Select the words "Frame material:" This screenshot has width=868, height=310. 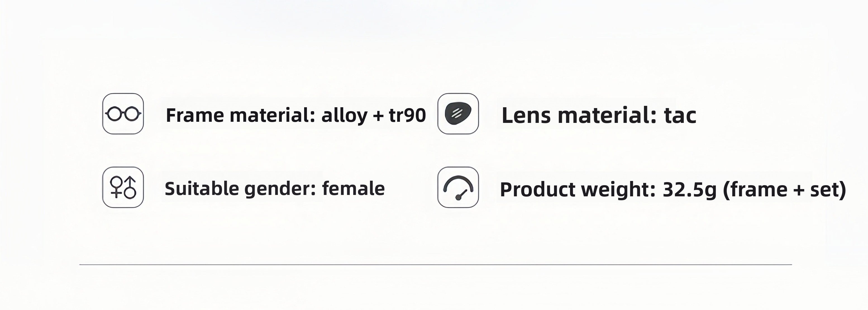tap(240, 115)
